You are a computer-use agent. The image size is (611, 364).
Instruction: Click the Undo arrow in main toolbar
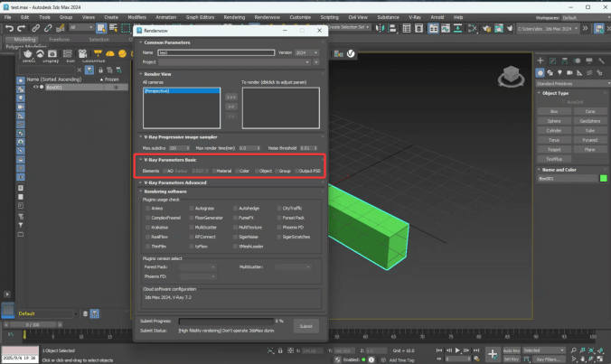(9, 29)
